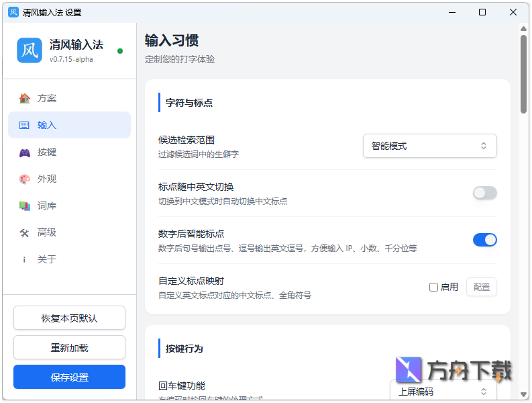Click the green status dot indicator
Viewport: 532px width, 403px height.
point(120,51)
